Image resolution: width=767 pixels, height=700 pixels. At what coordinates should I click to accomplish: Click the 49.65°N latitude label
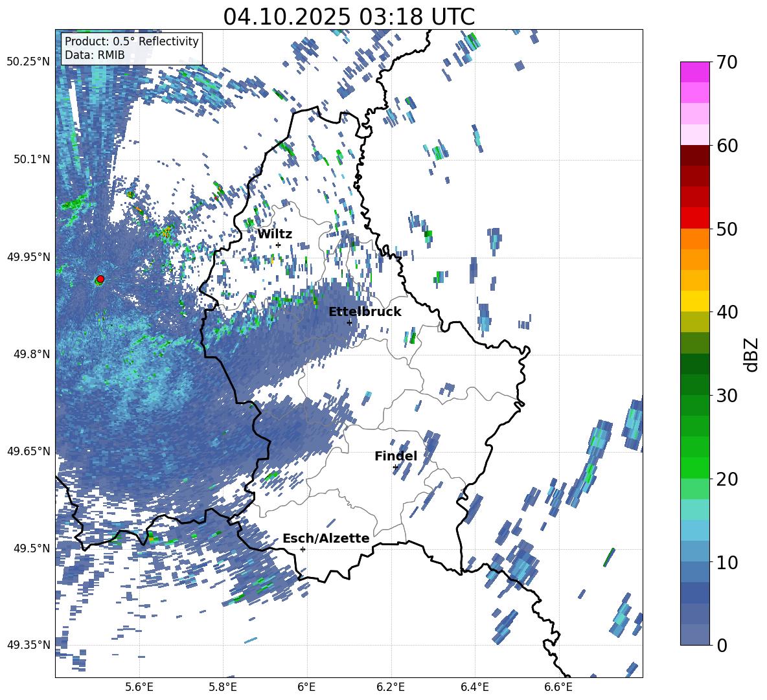pos(29,451)
